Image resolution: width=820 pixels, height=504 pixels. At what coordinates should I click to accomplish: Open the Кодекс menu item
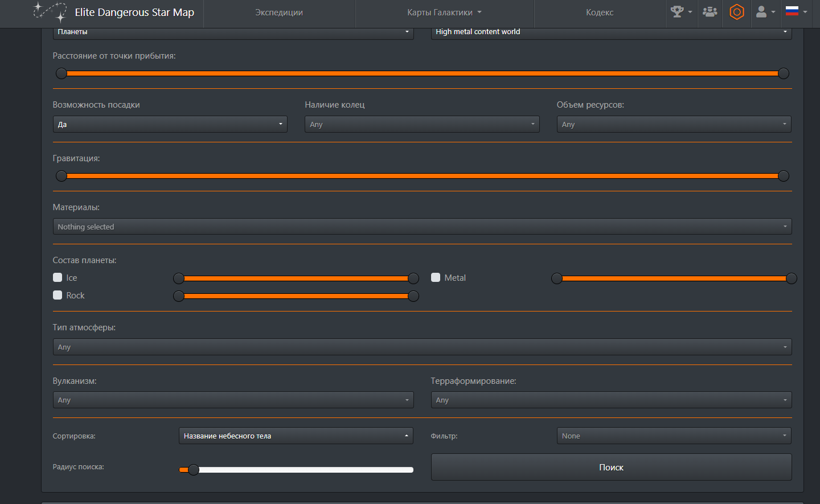[600, 13]
